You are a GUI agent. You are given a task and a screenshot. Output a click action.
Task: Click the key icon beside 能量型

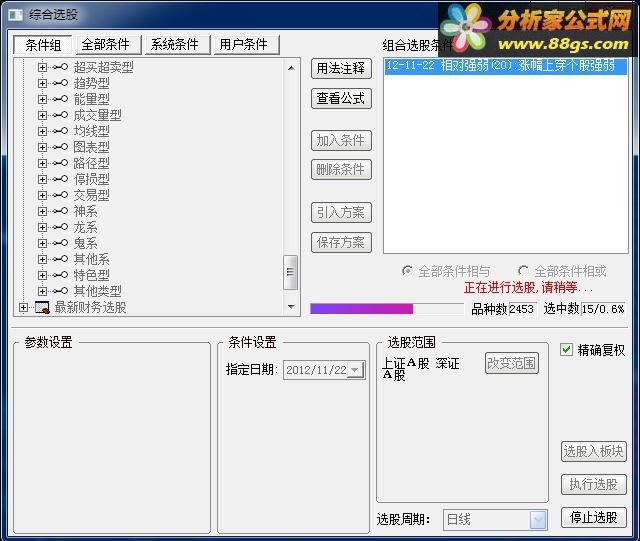coord(60,99)
